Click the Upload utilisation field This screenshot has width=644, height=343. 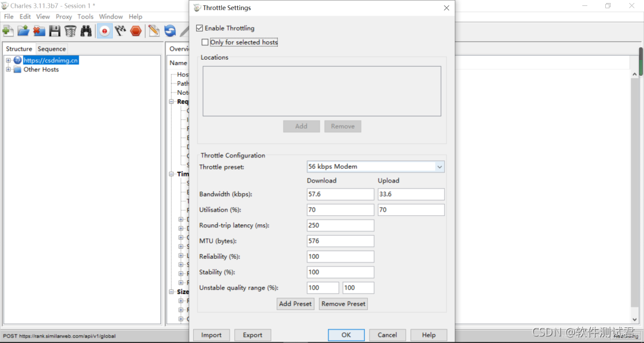(411, 210)
